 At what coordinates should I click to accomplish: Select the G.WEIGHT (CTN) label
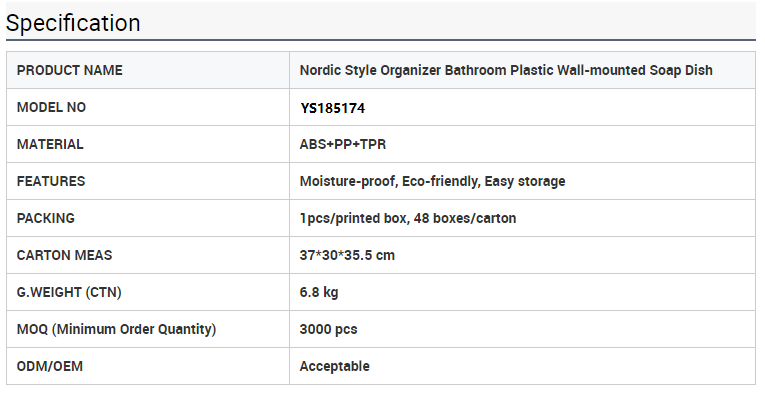(x=69, y=292)
